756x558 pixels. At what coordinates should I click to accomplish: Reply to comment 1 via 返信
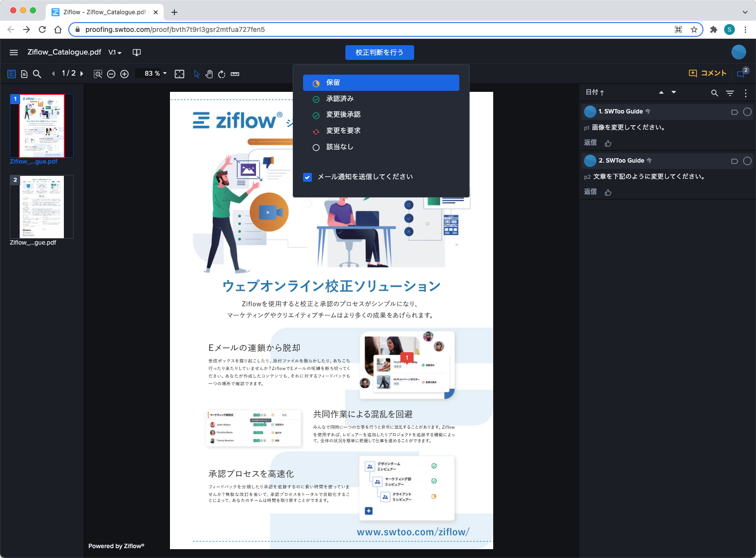[x=590, y=142]
